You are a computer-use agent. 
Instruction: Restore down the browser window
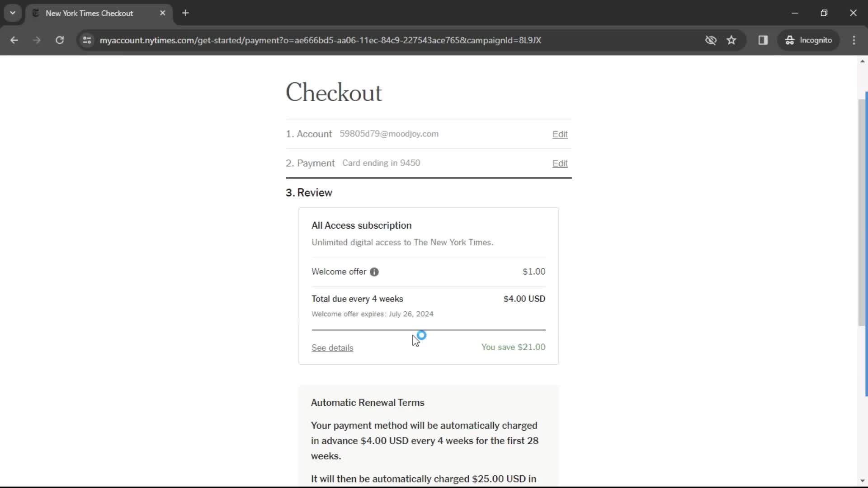click(x=824, y=13)
